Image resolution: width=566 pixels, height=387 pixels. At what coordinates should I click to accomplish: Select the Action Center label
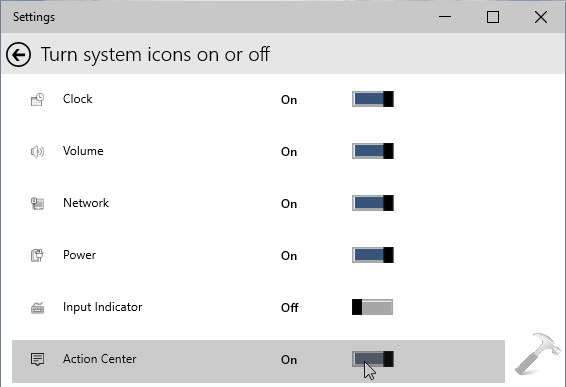click(x=100, y=359)
